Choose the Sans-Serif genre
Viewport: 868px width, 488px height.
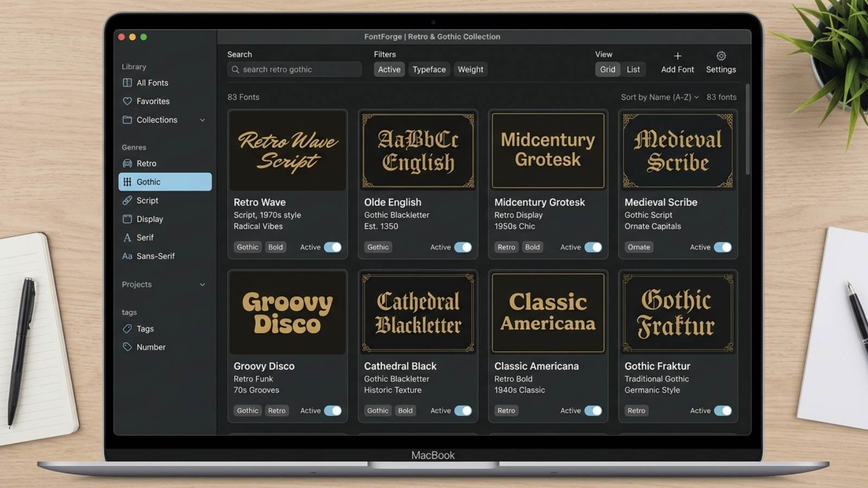[x=165, y=256]
